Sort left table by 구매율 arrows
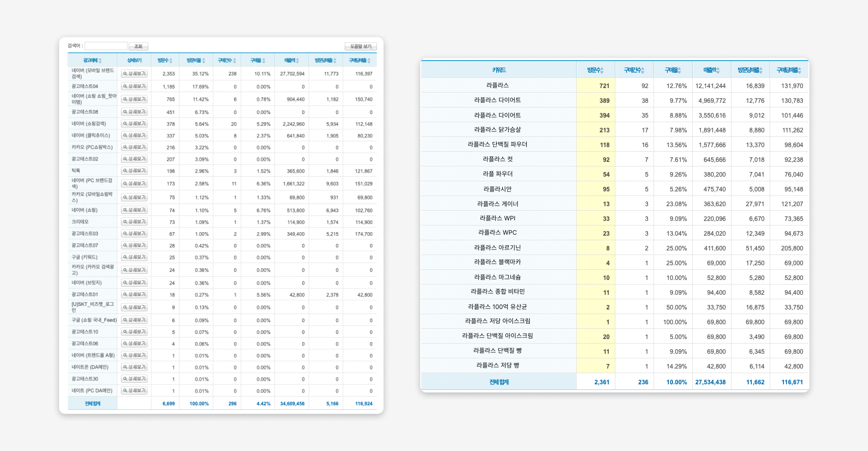The image size is (868, 451). (264, 61)
